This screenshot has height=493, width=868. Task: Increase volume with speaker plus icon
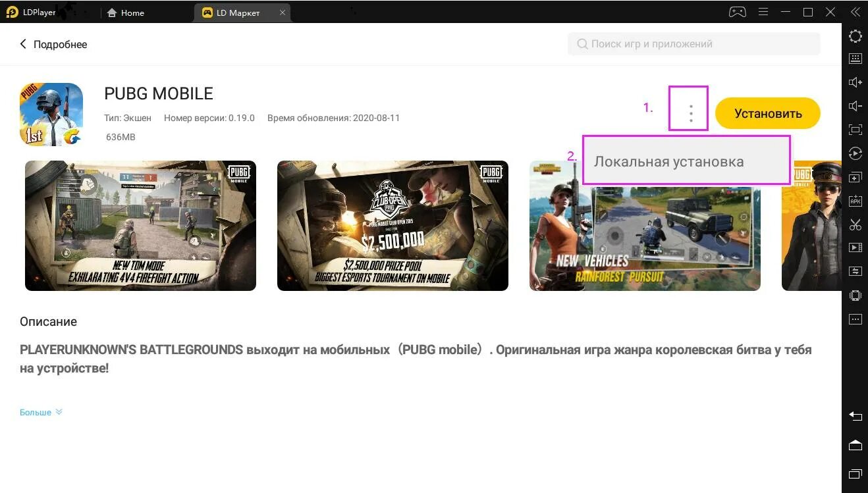coord(855,82)
